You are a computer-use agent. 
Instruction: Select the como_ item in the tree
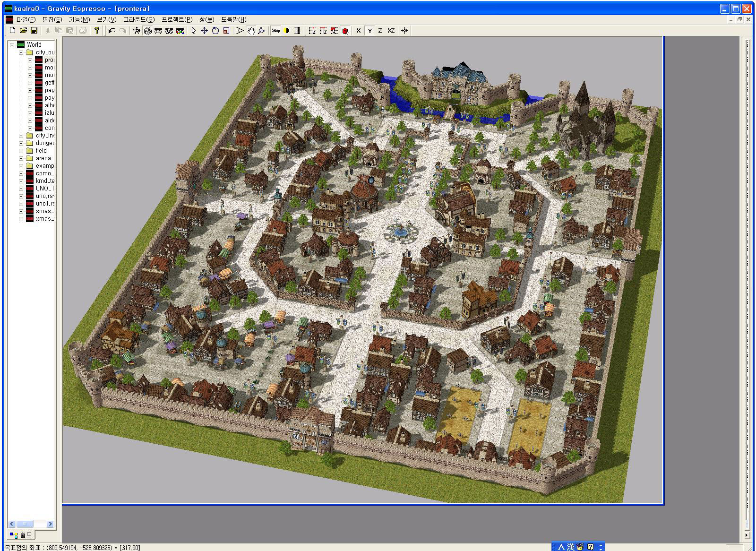(45, 173)
